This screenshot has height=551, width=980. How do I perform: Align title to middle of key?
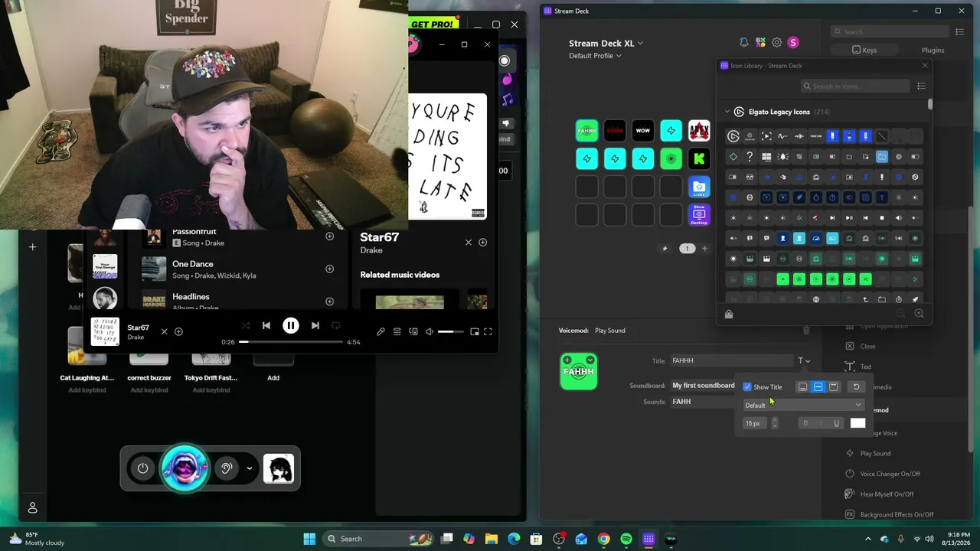pyautogui.click(x=818, y=386)
